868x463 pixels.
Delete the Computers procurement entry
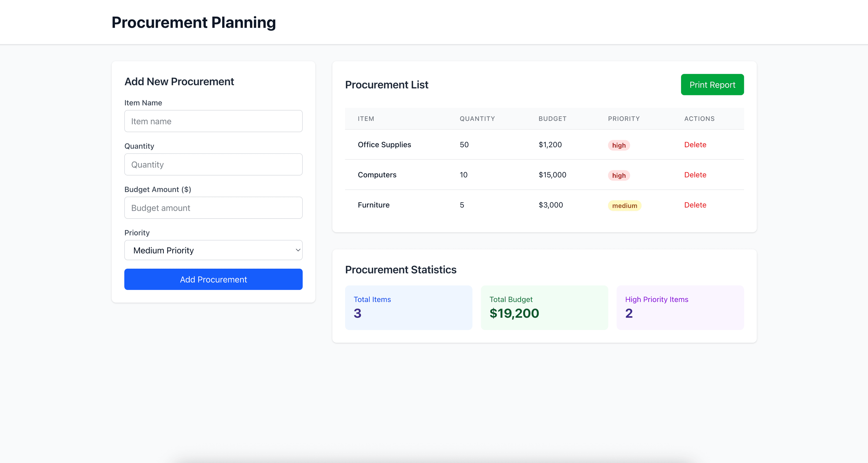pyautogui.click(x=695, y=175)
